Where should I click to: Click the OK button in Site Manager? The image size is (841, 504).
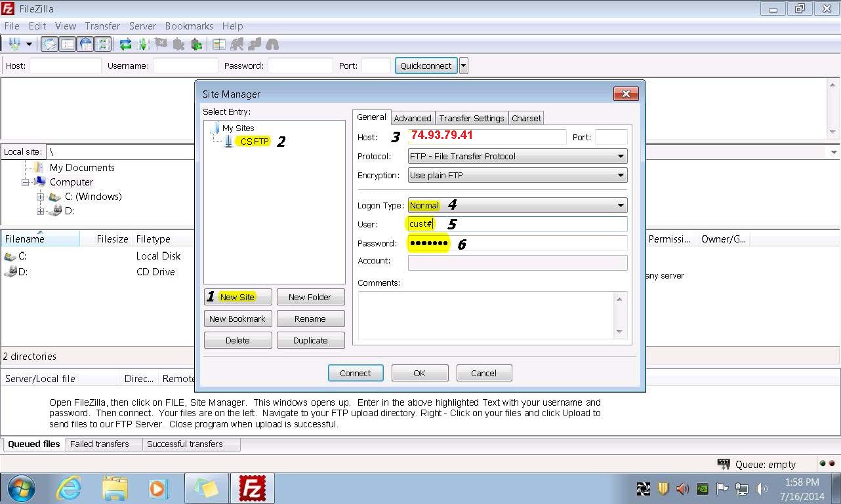pos(420,373)
